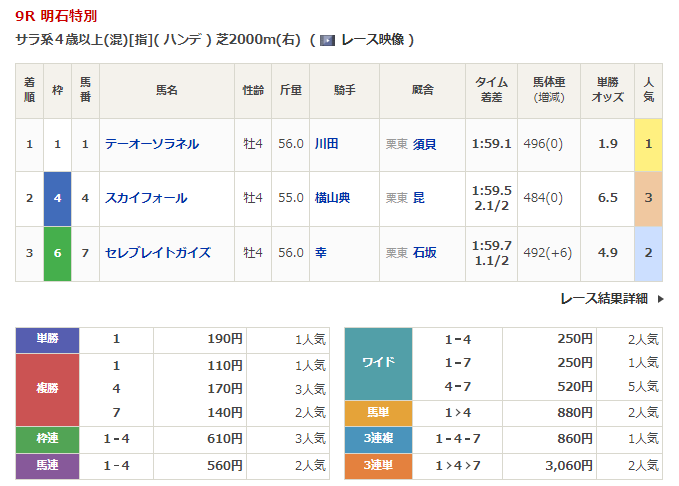Click the yellow 1st popularity cell

648,144
